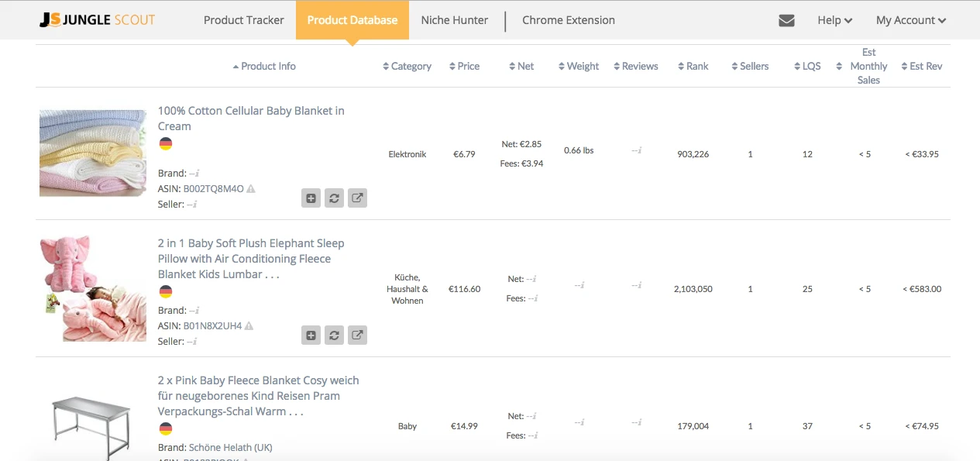Screen dimensions: 980x461
Task: Open the messages envelope icon
Action: pos(786,20)
